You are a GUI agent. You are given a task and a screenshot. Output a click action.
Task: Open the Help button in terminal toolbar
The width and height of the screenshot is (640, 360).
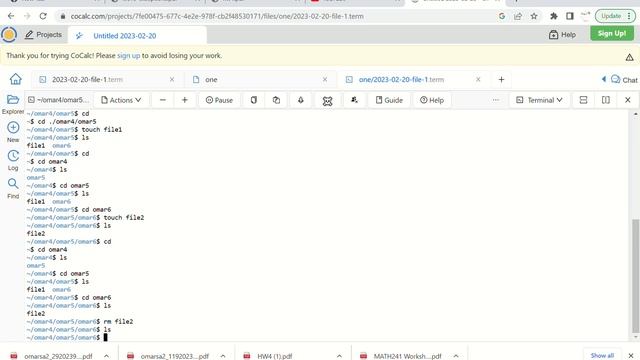coord(432,100)
